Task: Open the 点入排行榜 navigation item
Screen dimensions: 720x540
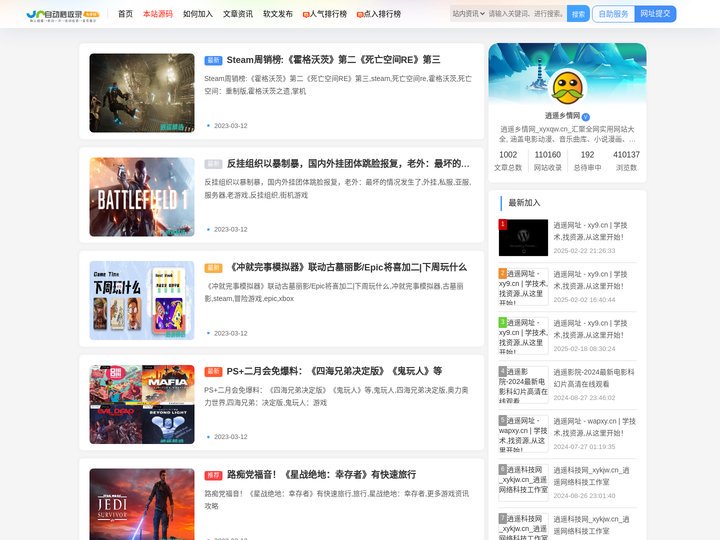Action: (x=379, y=14)
